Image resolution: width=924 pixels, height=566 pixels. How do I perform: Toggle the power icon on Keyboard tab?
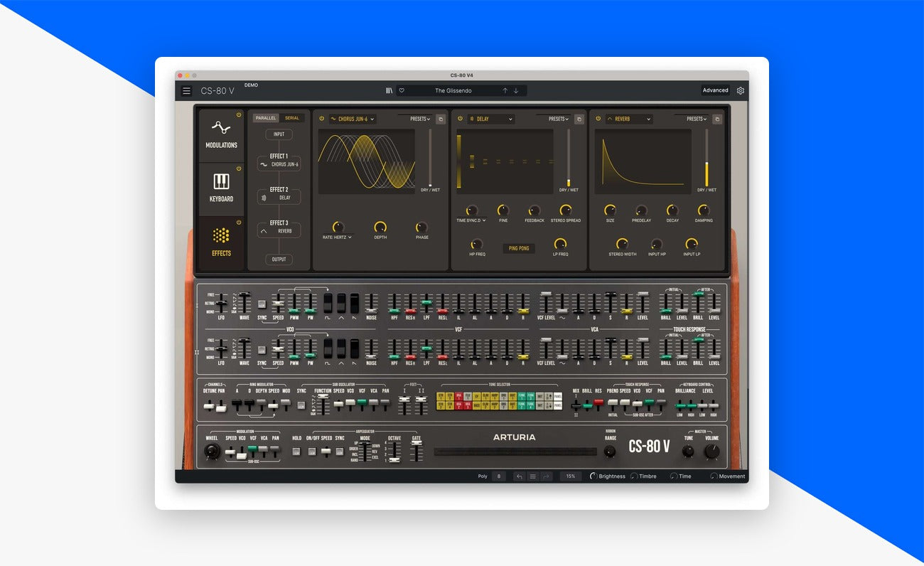[239, 169]
